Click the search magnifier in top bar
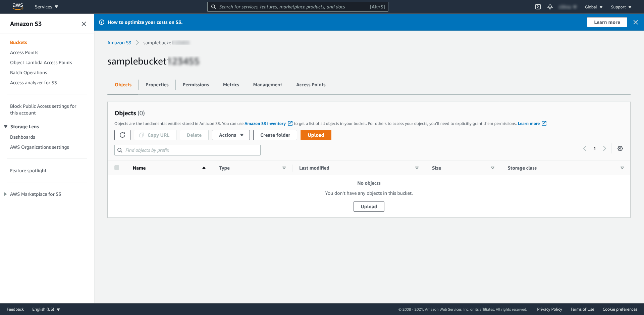 click(x=213, y=7)
